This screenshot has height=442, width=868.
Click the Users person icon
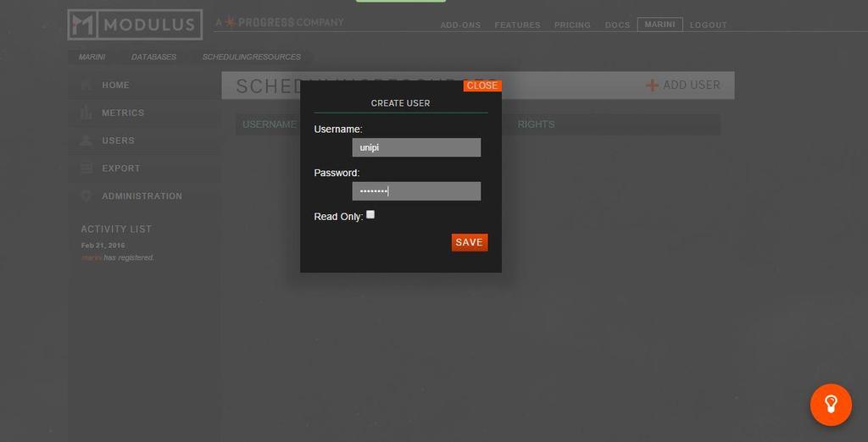(86, 141)
